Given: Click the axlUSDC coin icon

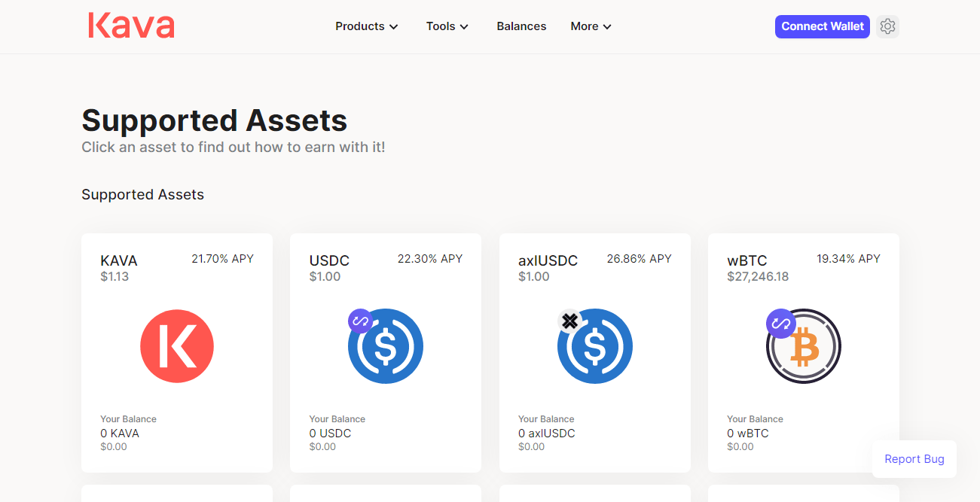Looking at the screenshot, I should coord(595,346).
